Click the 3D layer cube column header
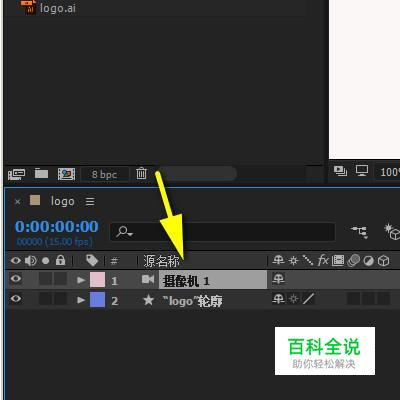The width and height of the screenshot is (400, 400). (x=383, y=261)
